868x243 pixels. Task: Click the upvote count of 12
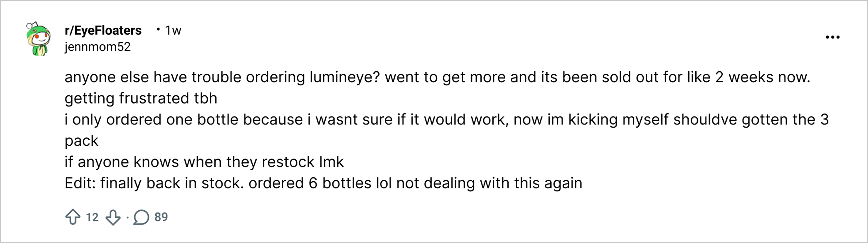(x=92, y=217)
